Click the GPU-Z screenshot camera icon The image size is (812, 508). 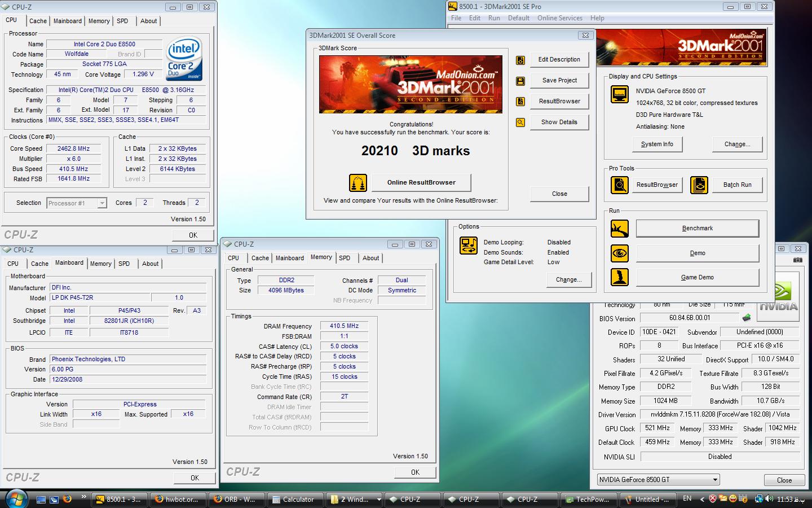797,260
